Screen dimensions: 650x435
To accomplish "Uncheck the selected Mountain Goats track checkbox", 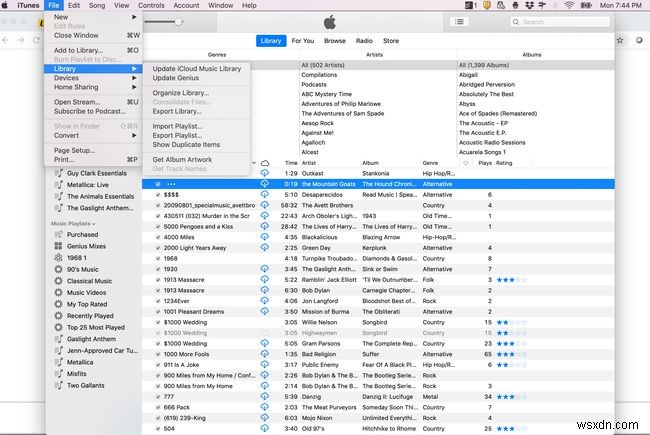I will 158,184.
